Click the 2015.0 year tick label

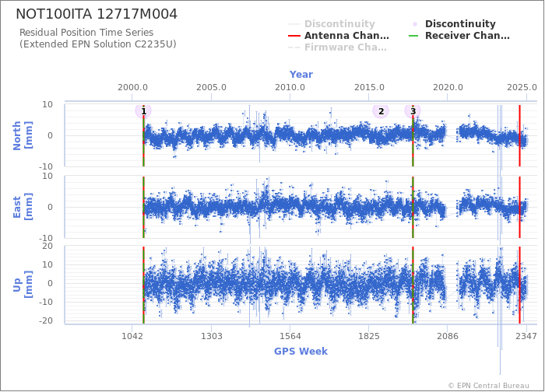click(x=369, y=87)
